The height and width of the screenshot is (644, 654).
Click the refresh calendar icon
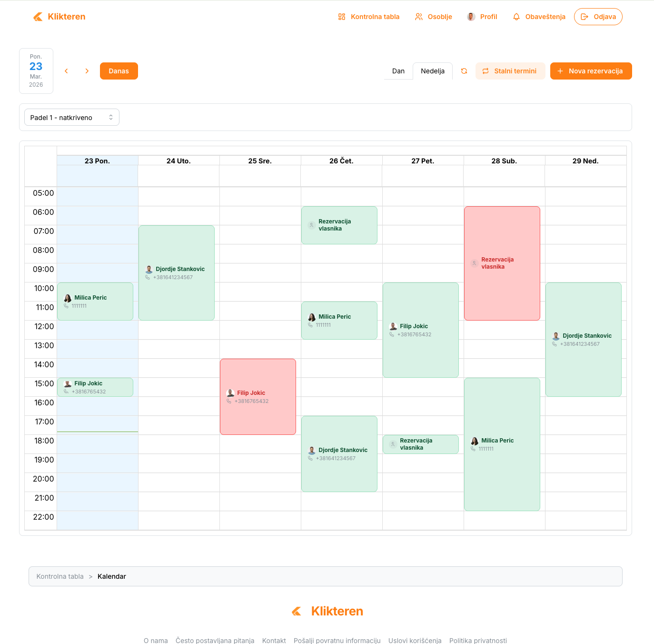coord(464,71)
